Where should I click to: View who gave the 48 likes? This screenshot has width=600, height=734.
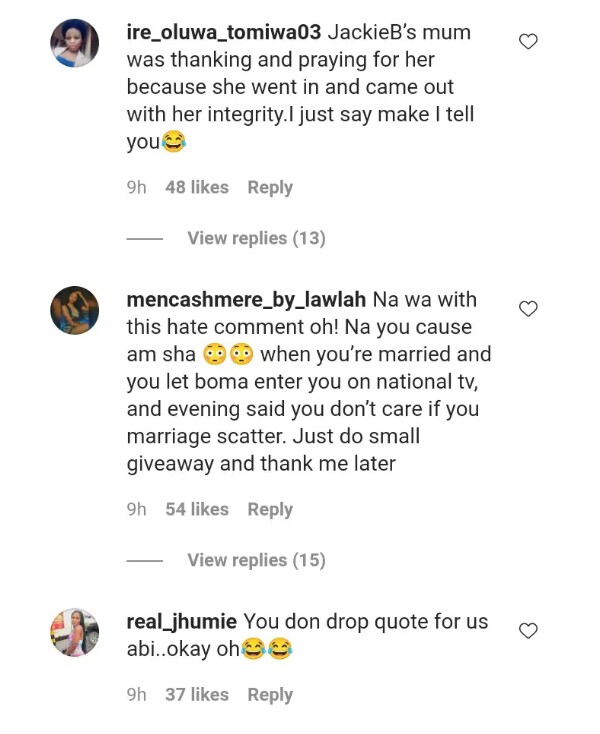(x=196, y=187)
